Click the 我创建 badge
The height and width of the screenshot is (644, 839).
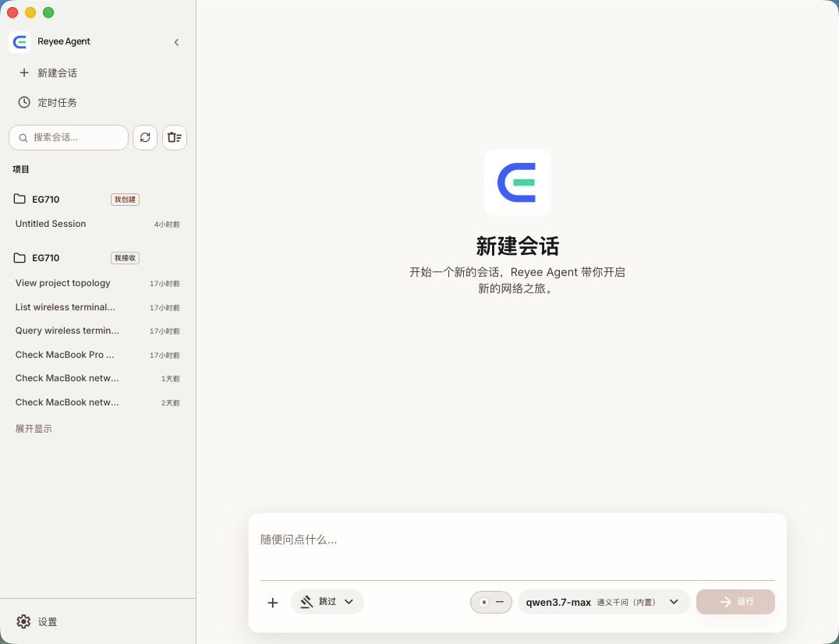126,200
